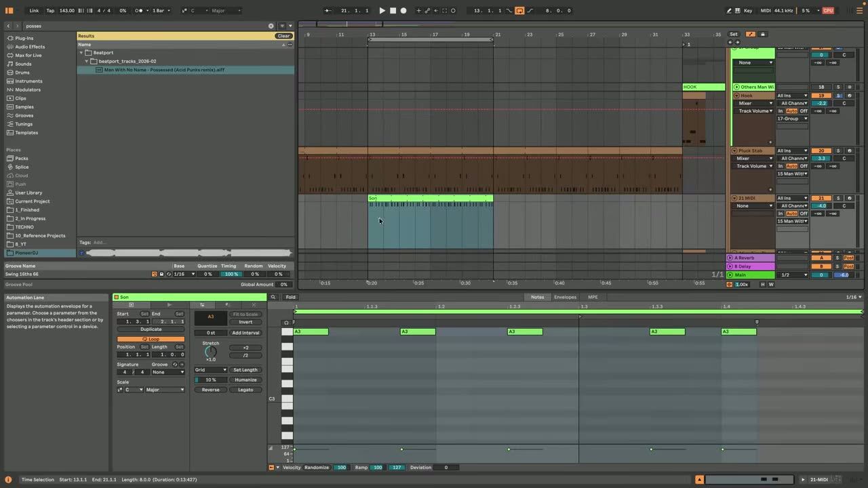Viewport: 868px width, 488px height.
Task: Open the Pitch and Time utilities tab icon
Action: tap(201, 305)
